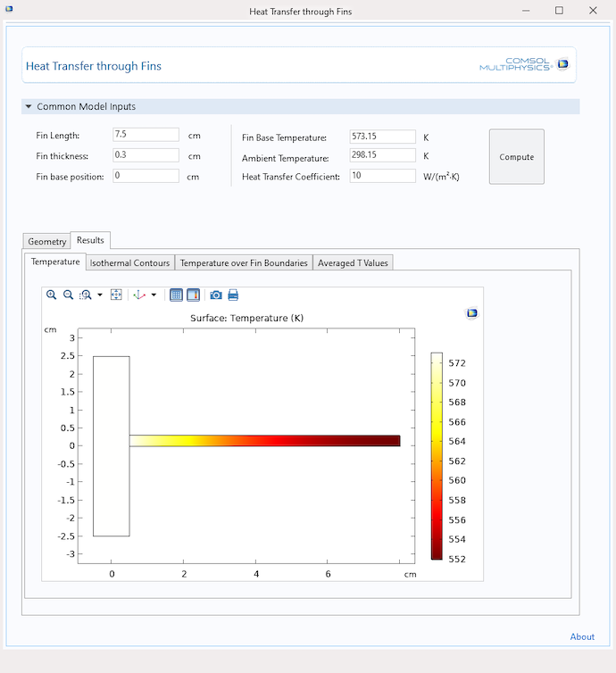
Task: Click the temperature color legend bar
Action: 437,456
